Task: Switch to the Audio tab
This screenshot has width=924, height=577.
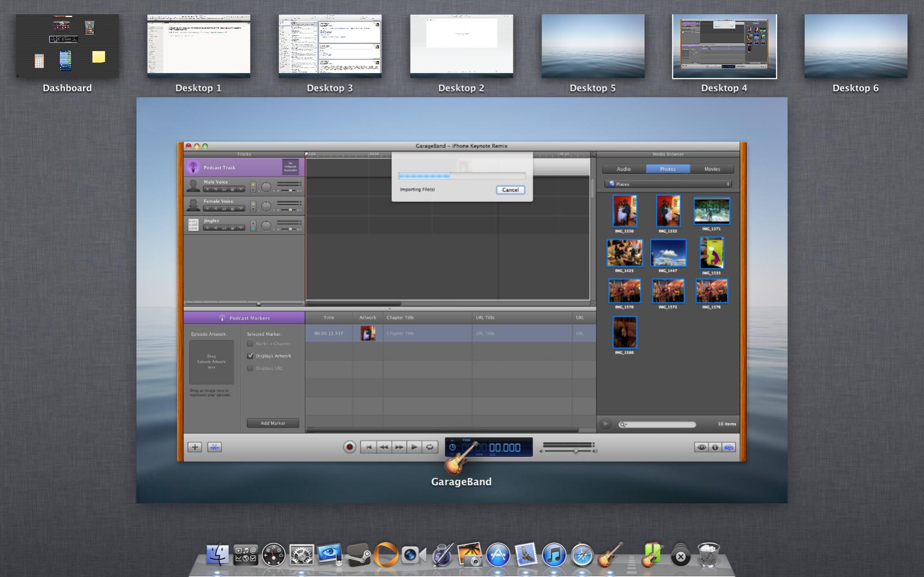Action: pos(624,169)
